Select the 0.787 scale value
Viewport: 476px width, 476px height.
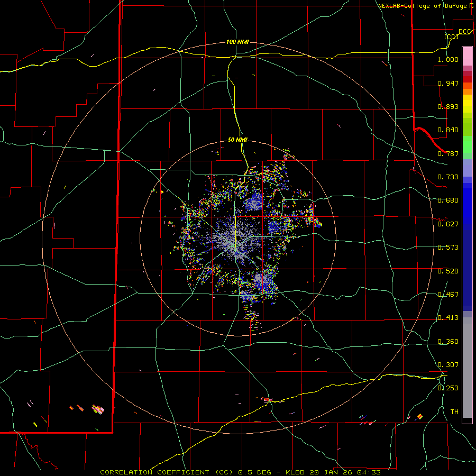[x=448, y=153]
